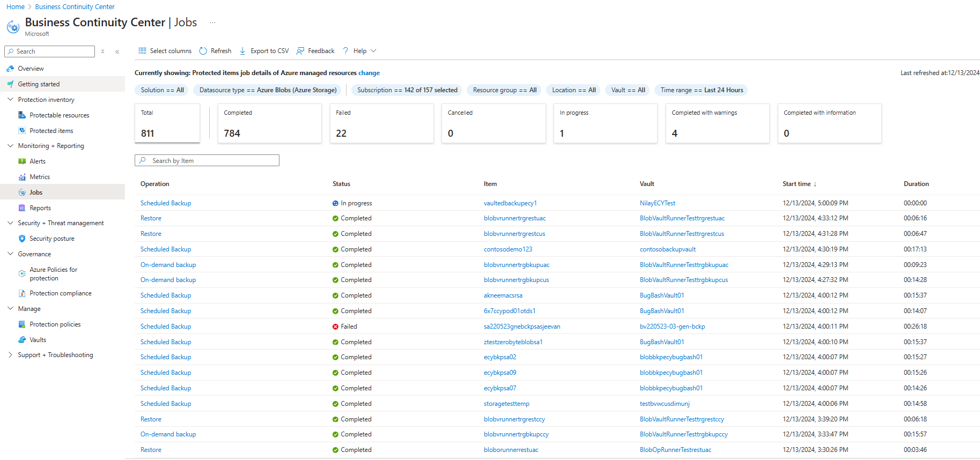This screenshot has height=460, width=980.
Task: Select the Total 811 summary tile
Action: (167, 123)
